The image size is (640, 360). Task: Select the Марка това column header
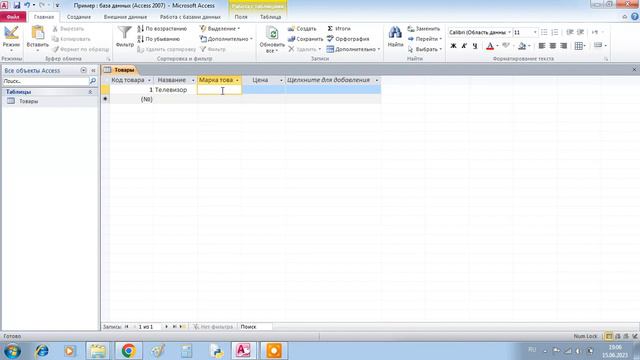tap(219, 80)
